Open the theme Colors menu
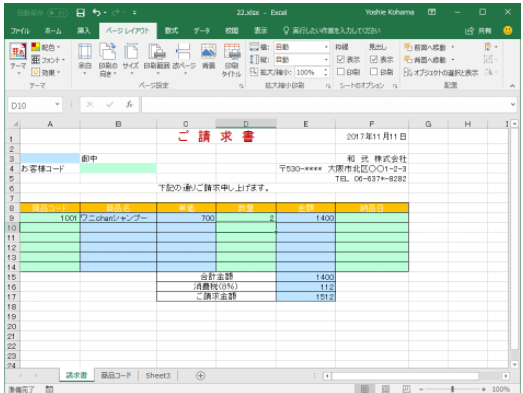Image resolution: width=523 pixels, height=393 pixels. pos(46,47)
